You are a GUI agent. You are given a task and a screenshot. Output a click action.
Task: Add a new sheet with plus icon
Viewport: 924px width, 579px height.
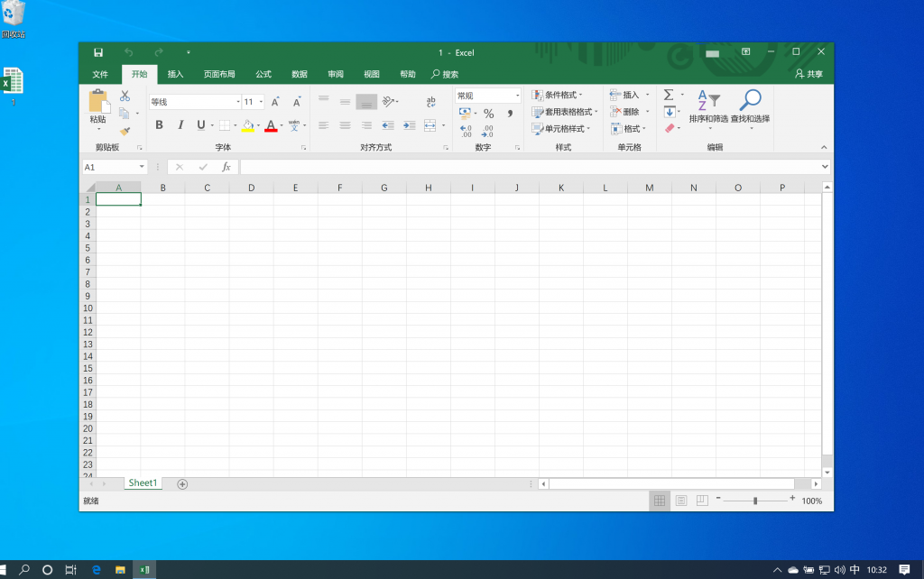coord(182,484)
